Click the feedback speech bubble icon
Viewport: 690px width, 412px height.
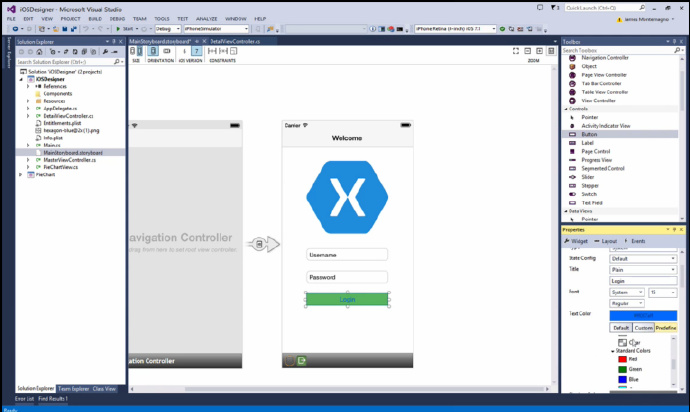pyautogui.click(x=540, y=8)
